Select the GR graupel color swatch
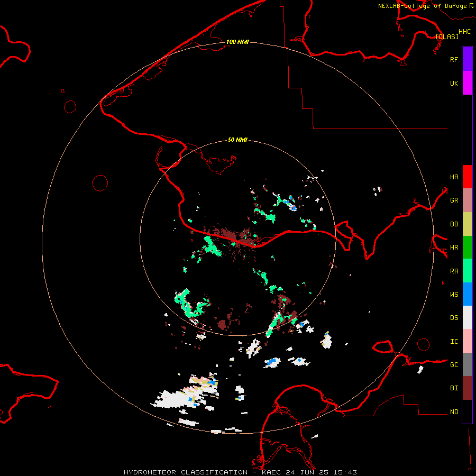The image size is (476, 476). pyautogui.click(x=467, y=200)
